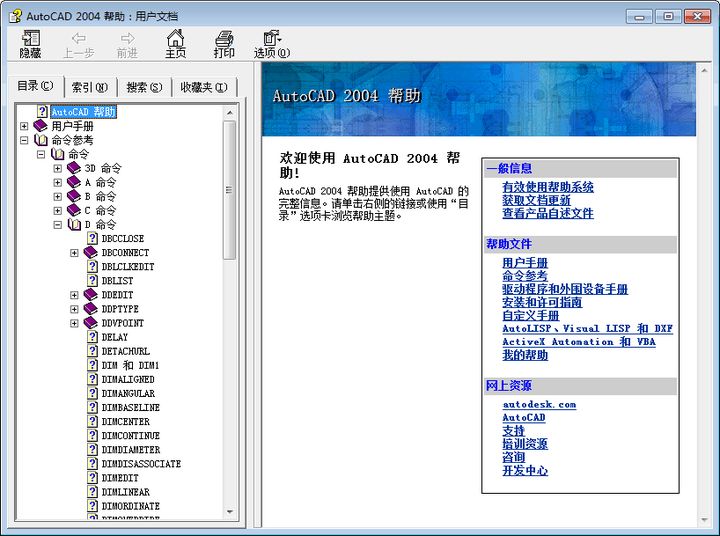Click the book icon beside DDEDIT

(x=90, y=294)
